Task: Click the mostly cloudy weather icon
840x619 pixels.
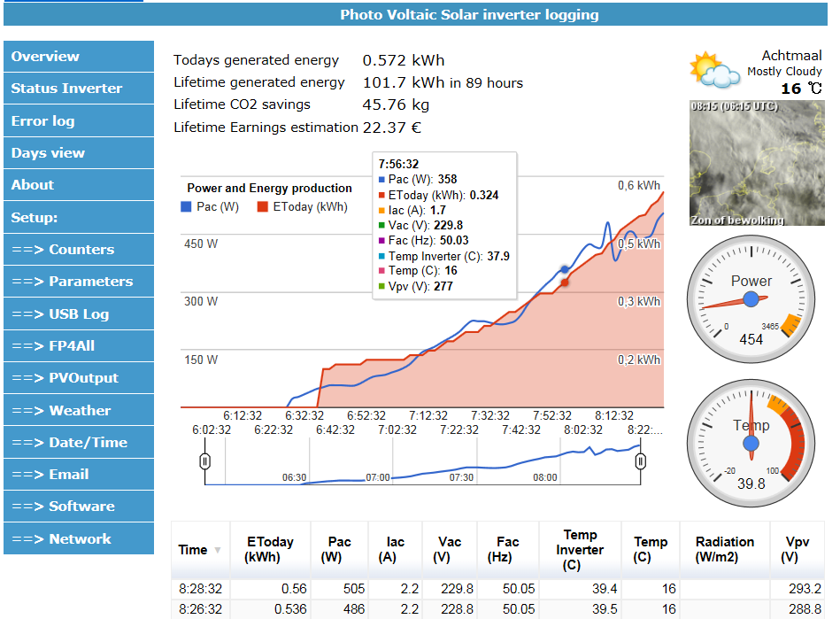Action: (714, 70)
